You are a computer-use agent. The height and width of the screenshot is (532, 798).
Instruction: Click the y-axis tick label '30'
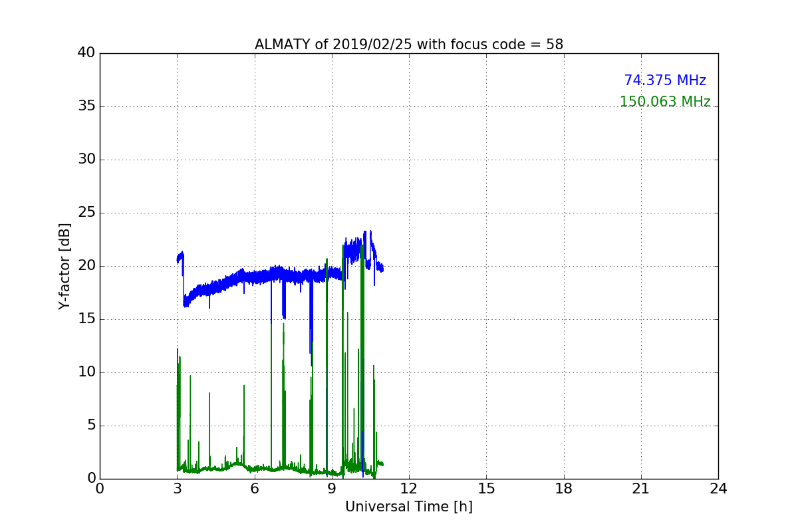click(x=86, y=159)
